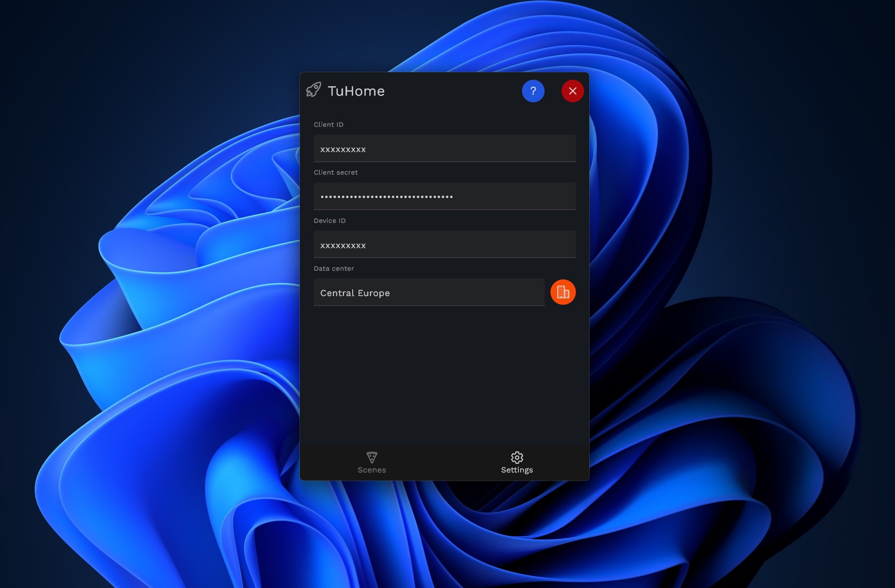Click the Settings gear icon

click(x=517, y=457)
